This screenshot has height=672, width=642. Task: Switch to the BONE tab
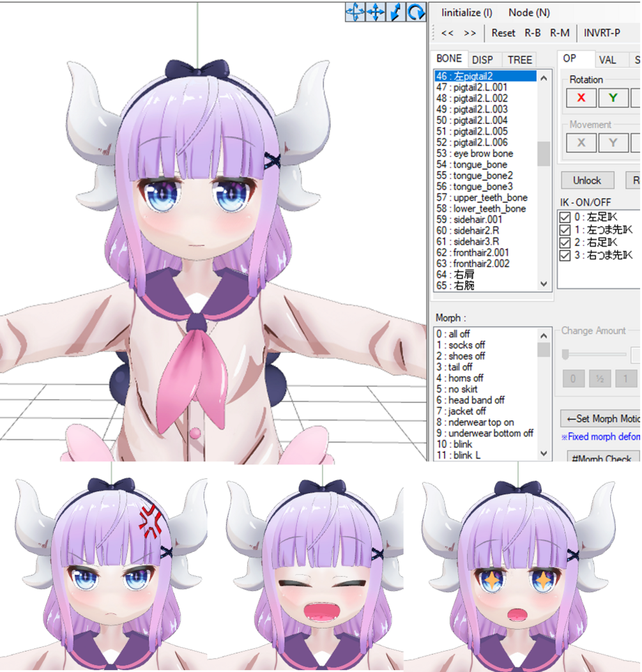pos(448,59)
